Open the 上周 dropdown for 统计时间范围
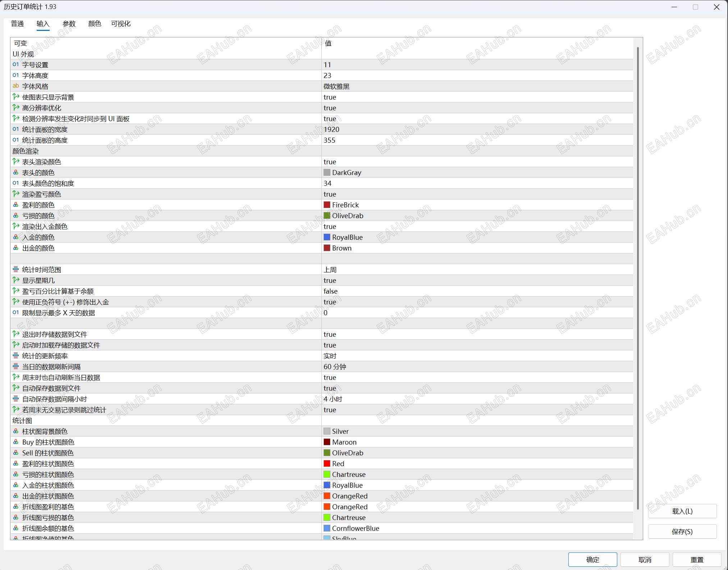728x570 pixels. [x=330, y=270]
